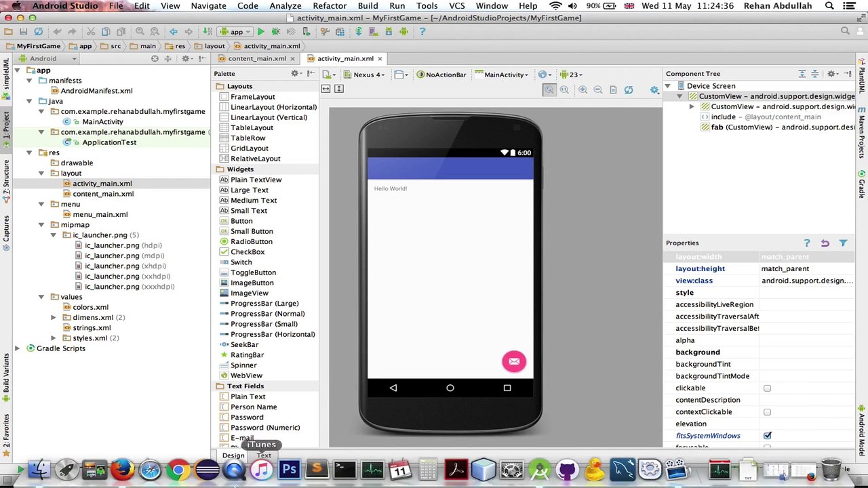Click the layout breadcrumb in the navigation bar
The image size is (868, 488).
pos(210,46)
